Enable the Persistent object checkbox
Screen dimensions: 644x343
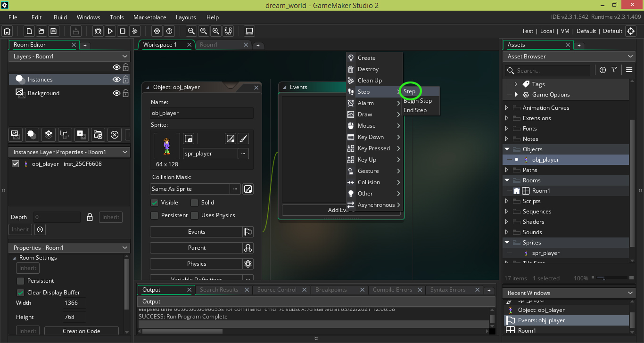(154, 215)
